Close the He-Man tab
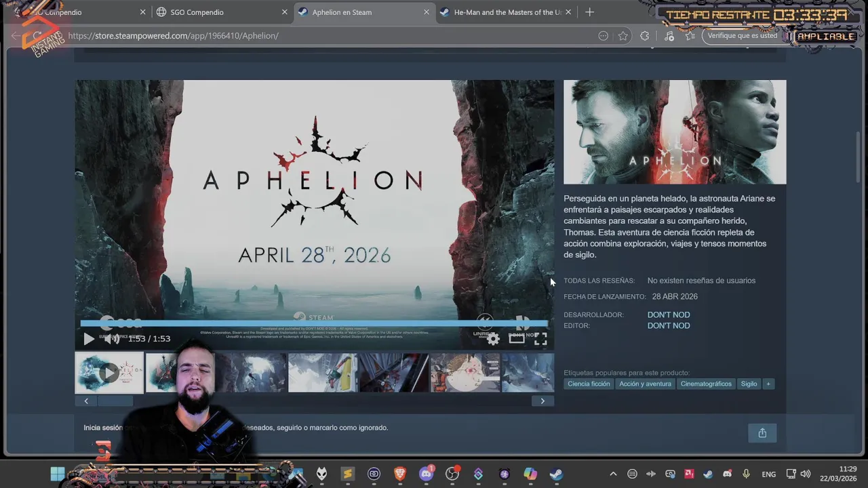The image size is (868, 488). 568,12
